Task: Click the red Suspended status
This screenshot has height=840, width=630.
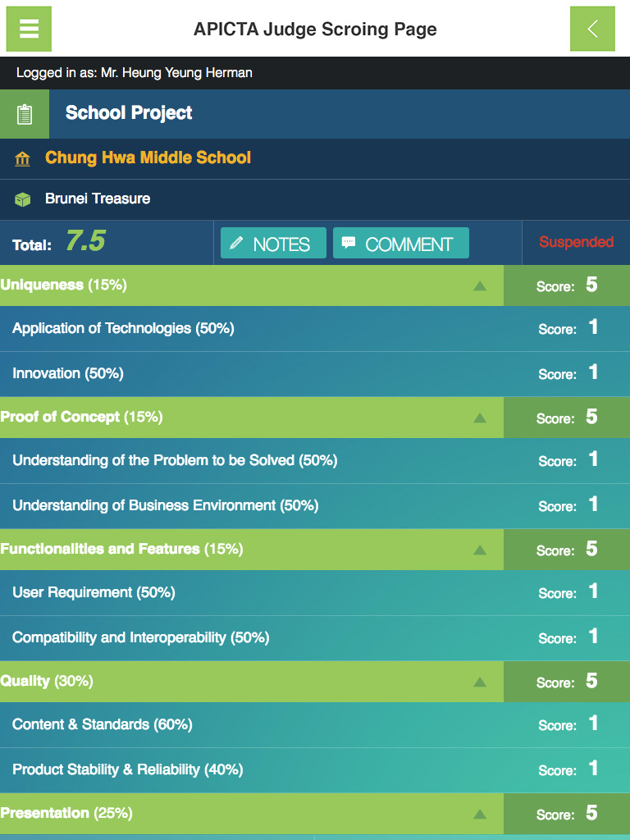Action: click(577, 242)
